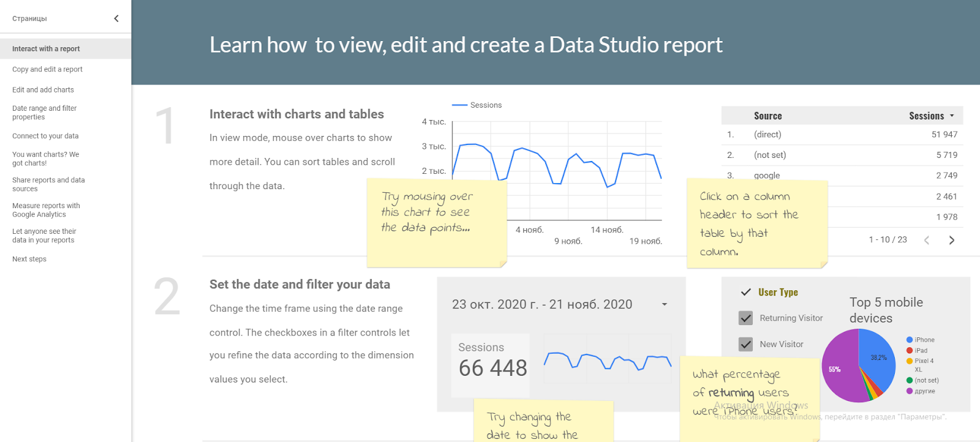The image size is (980, 442).
Task: Click the Sessions value 51 947
Action: click(x=944, y=135)
